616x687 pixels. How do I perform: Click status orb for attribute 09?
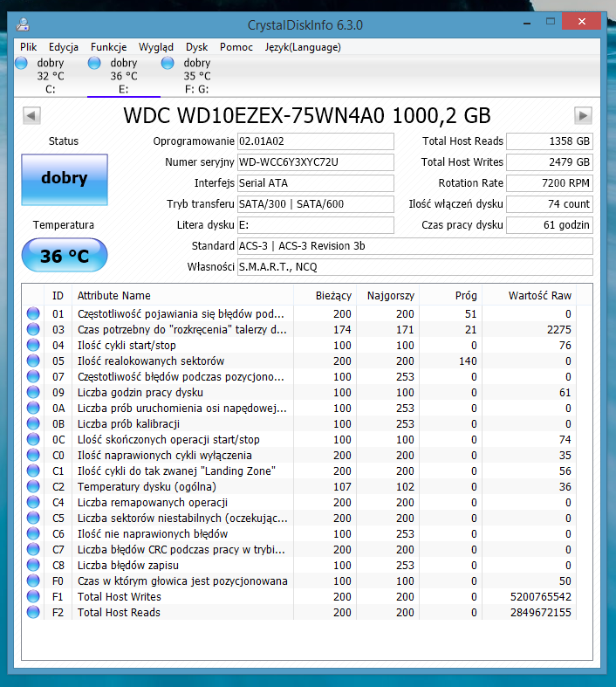tap(33, 393)
